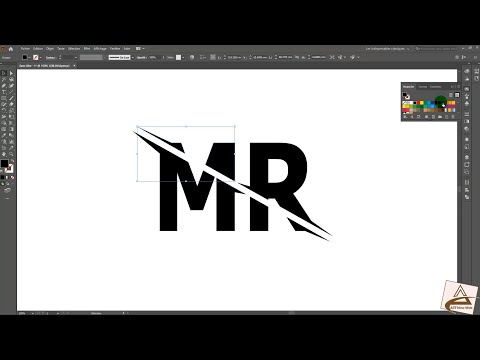Open the Fichier menu
The image size is (480, 360).
(25, 49)
